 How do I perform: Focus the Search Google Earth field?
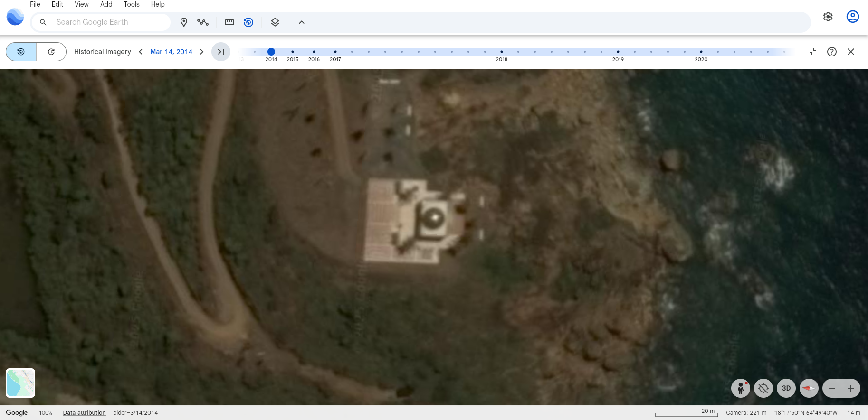[101, 22]
